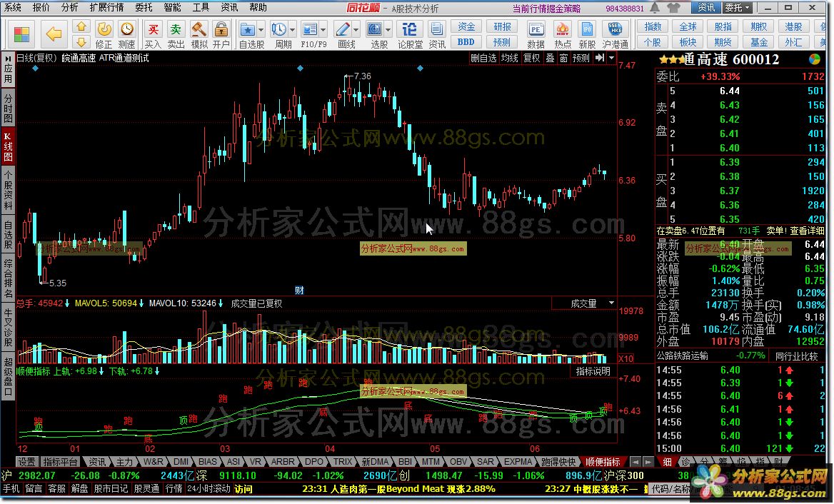Open the F10/F9 info icon
Viewport: 834px width, 504px height.
(310, 34)
